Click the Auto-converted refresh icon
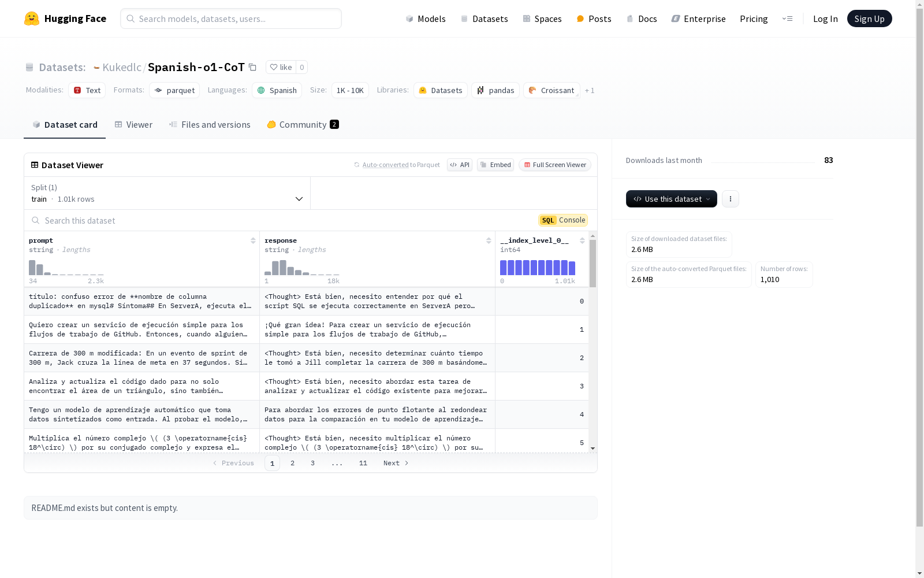This screenshot has width=924, height=578. [357, 165]
